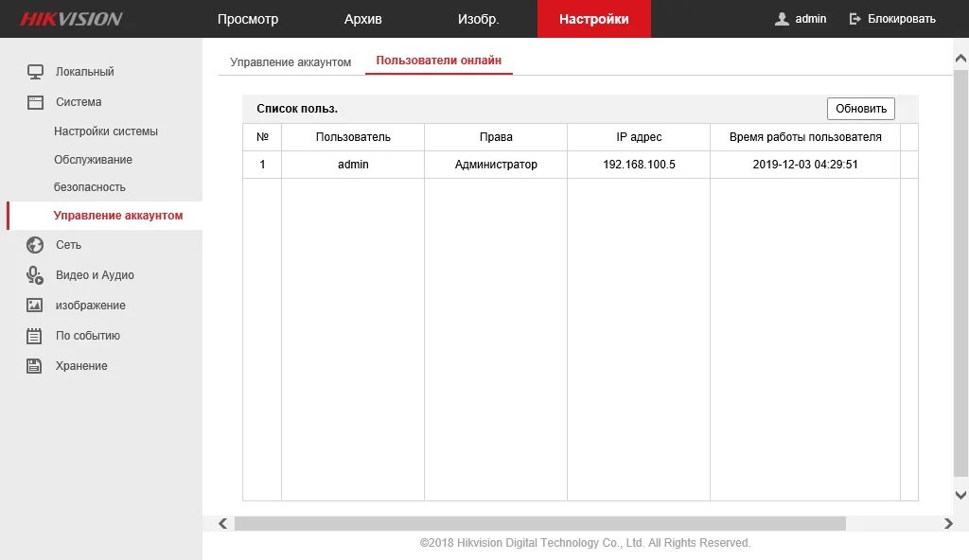
Task: Click the horizontal scroll left arrow
Action: point(223,523)
